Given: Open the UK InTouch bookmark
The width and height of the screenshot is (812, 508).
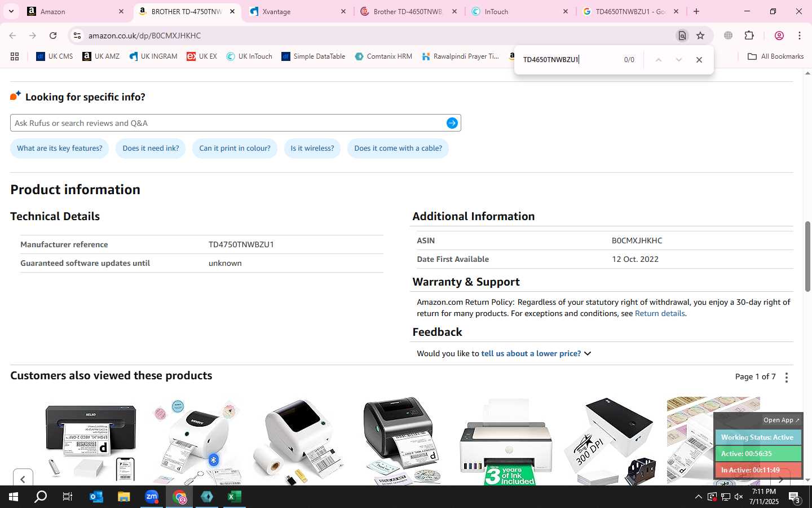Looking at the screenshot, I should point(249,56).
